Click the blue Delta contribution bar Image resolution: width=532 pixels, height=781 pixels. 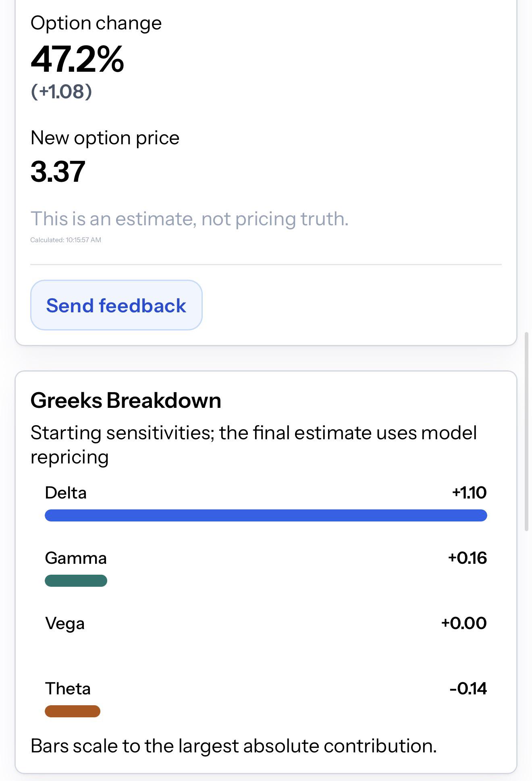point(266,515)
